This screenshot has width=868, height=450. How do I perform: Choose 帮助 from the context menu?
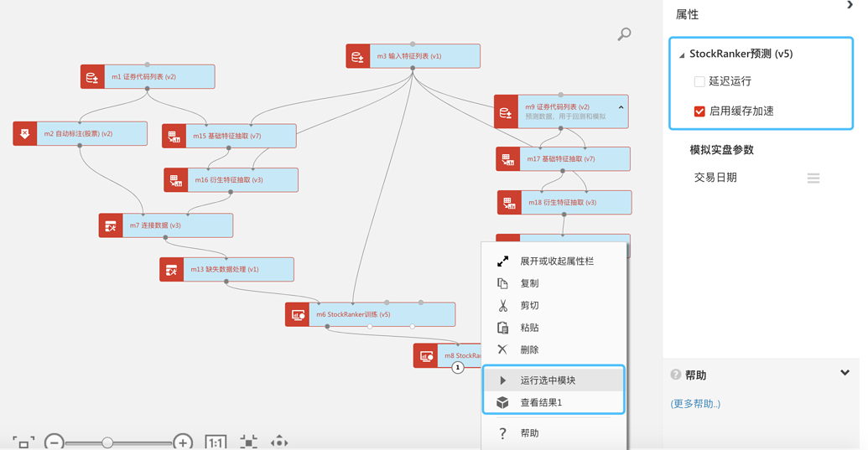tap(554, 433)
